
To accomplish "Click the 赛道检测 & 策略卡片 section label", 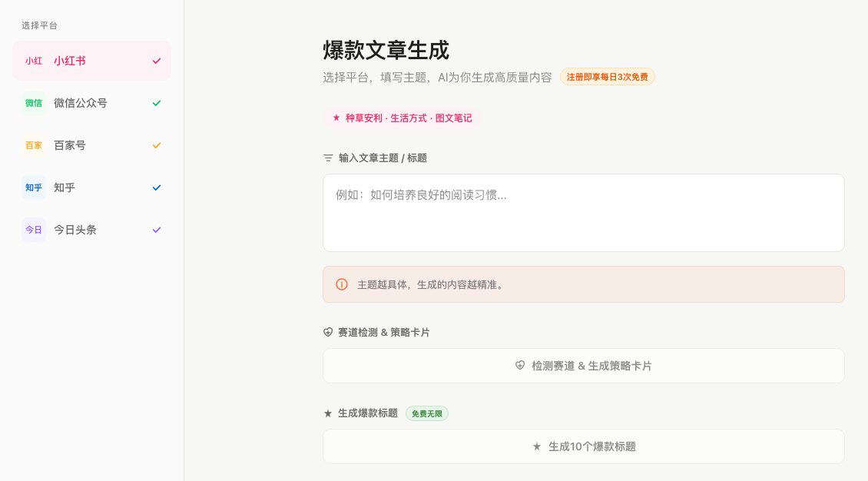I will tap(383, 333).
